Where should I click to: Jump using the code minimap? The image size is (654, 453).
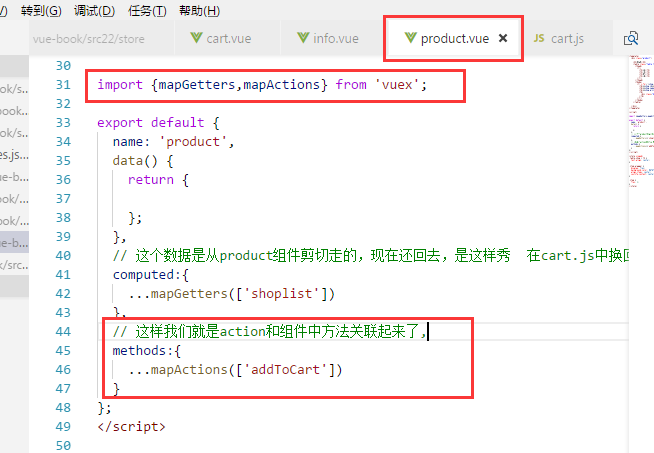point(640,120)
